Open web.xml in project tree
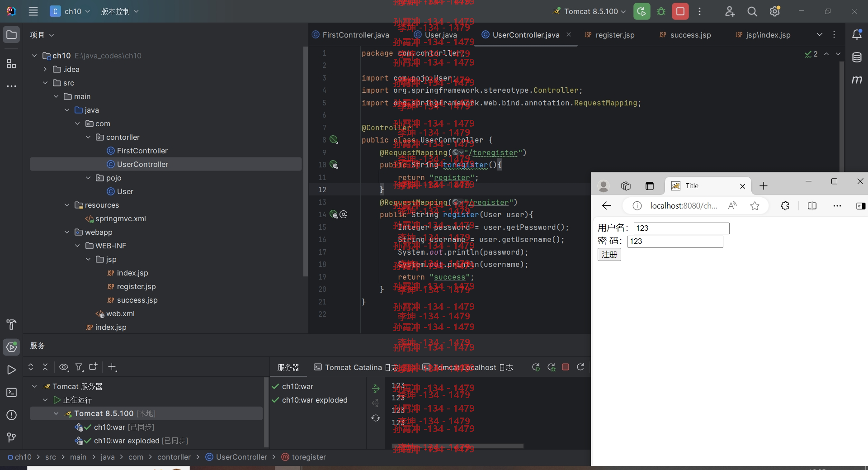 [x=115, y=313]
